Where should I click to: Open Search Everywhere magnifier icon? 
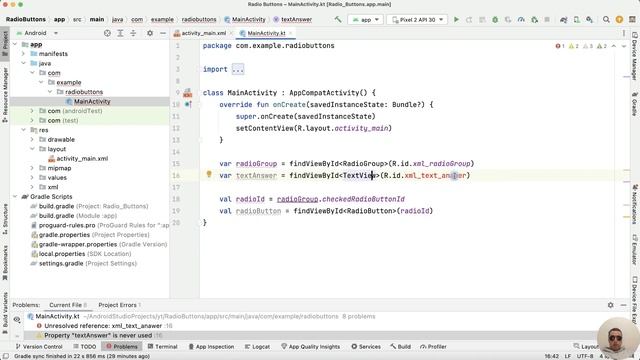(x=607, y=20)
